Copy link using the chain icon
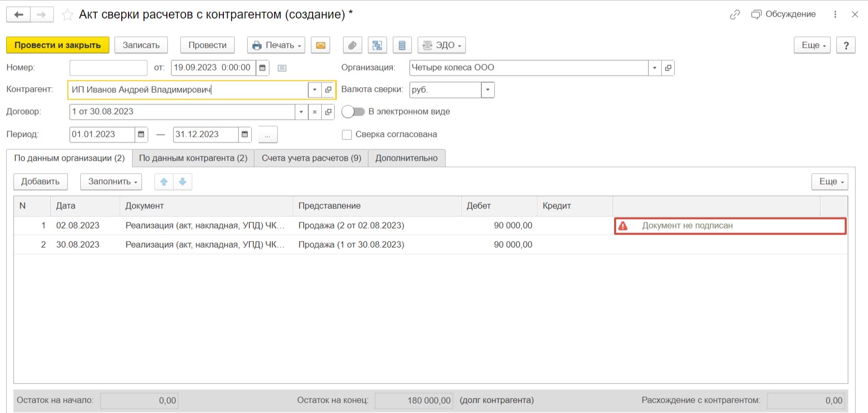Image resolution: width=868 pixels, height=413 pixels. (x=734, y=15)
